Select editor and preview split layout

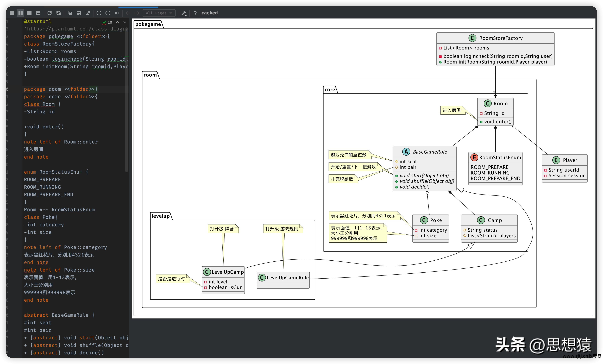[21, 13]
